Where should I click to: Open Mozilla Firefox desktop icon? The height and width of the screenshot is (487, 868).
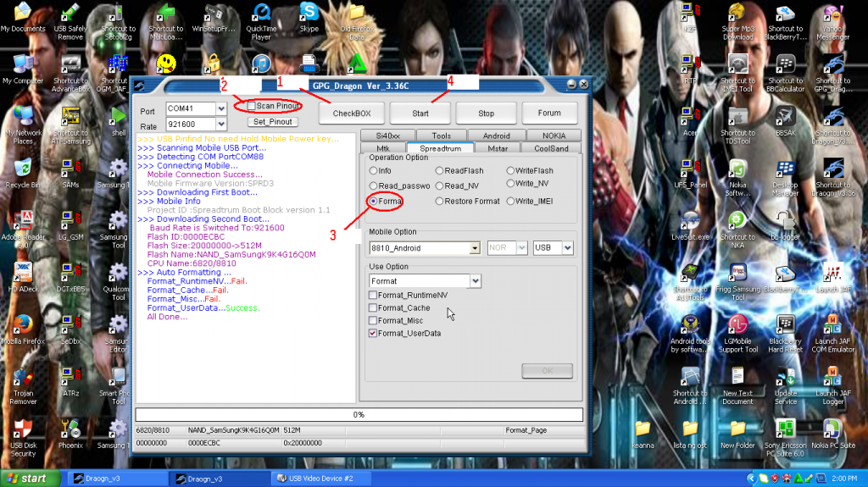click(x=23, y=324)
